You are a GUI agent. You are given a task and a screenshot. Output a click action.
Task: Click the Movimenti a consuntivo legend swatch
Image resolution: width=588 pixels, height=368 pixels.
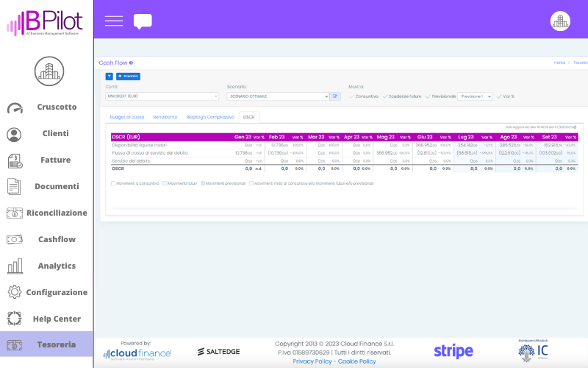click(x=113, y=183)
